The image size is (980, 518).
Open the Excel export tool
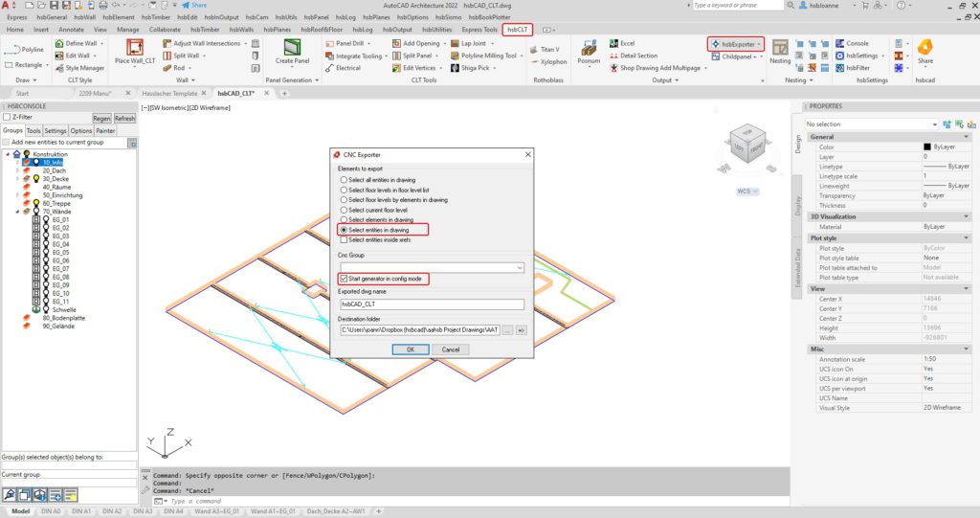pos(622,43)
